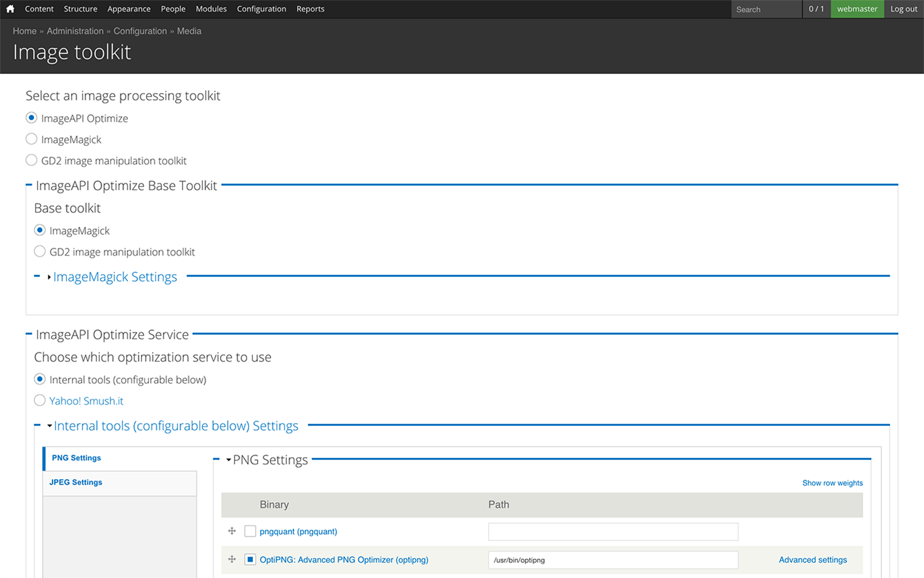Click Show row weights link
Screen dimensions: 924x578
point(832,483)
